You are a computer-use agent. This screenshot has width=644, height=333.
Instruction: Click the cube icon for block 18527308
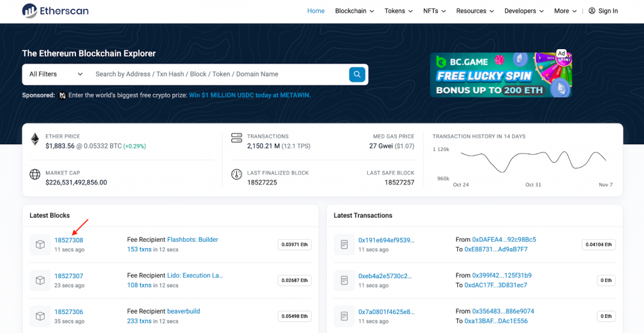40,245
